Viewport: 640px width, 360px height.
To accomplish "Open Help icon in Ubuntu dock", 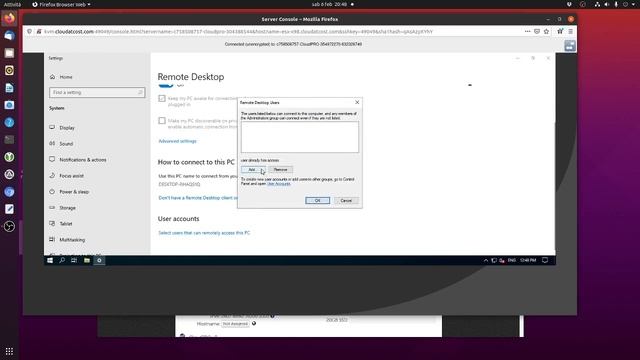I will pyautogui.click(x=9, y=122).
